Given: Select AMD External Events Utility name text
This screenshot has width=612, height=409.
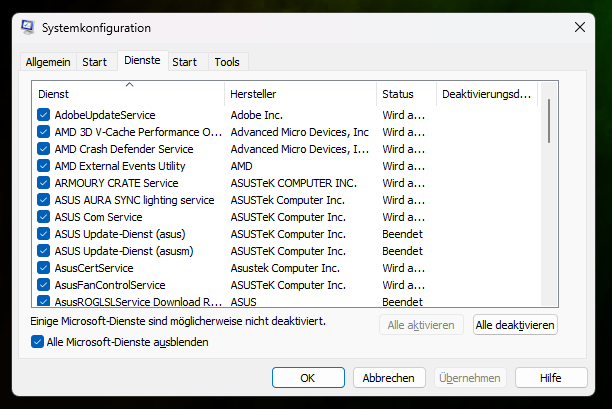Looking at the screenshot, I should coord(120,166).
